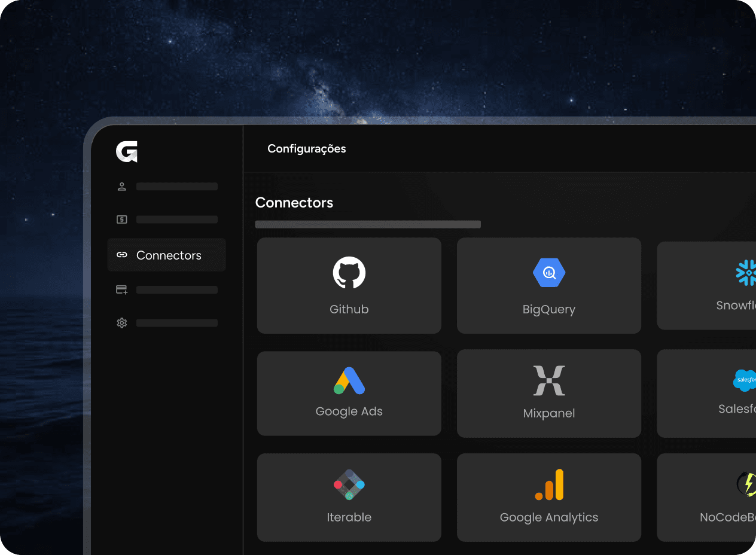Viewport: 756px width, 555px height.
Task: Select the Connectors sidebar menu item
Action: pos(167,255)
